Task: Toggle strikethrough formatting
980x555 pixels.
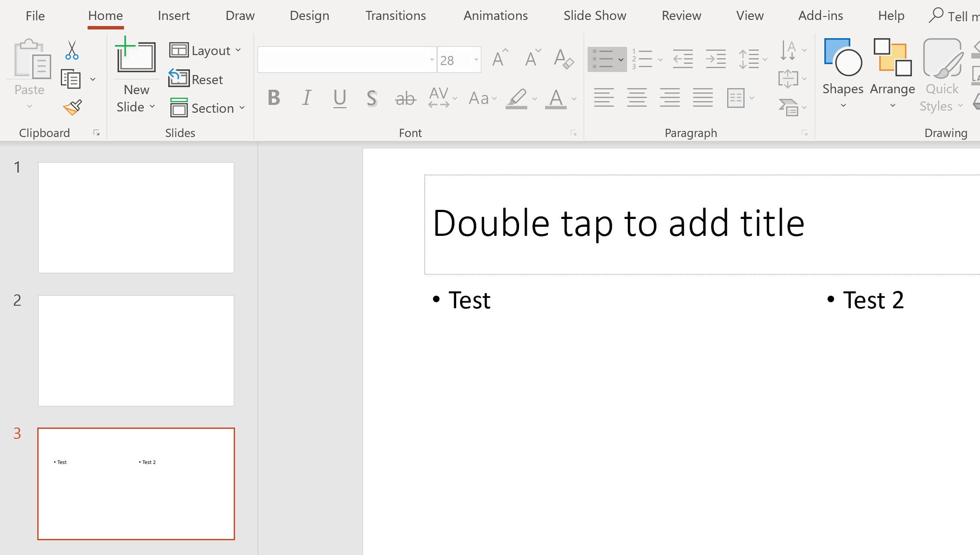Action: point(405,98)
